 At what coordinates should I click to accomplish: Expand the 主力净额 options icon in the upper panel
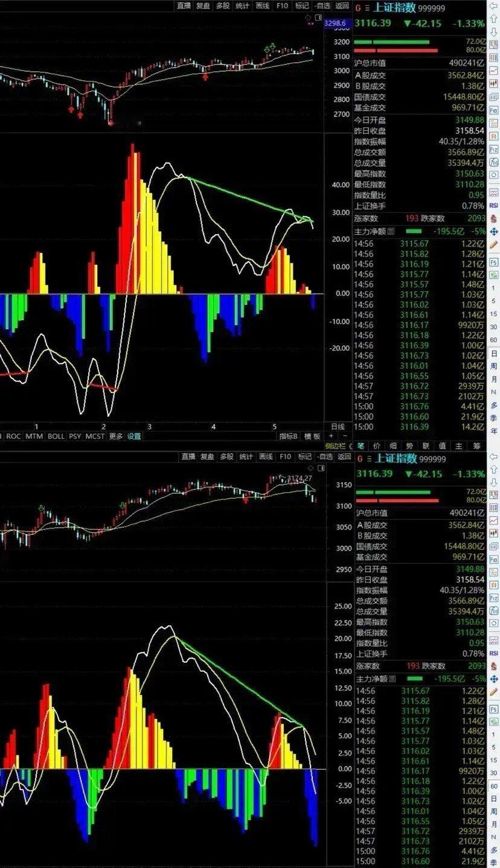click(391, 231)
